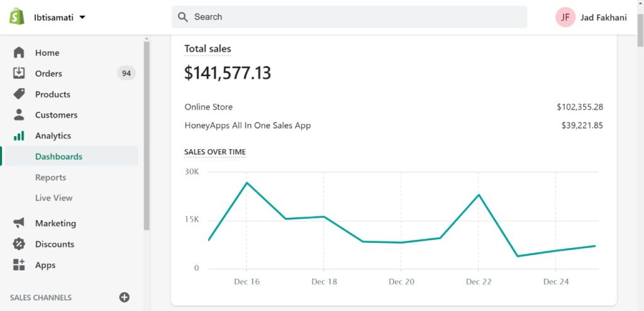
Task: Click the Shopify bag logo
Action: [x=17, y=16]
